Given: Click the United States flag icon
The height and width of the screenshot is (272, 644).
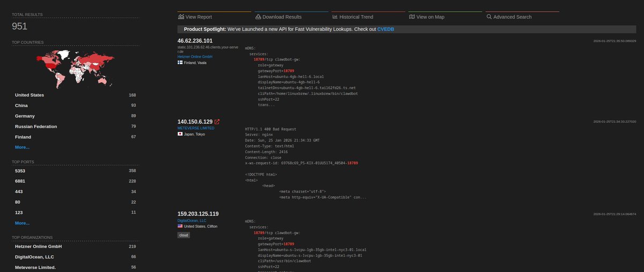Looking at the screenshot, I should point(180,226).
